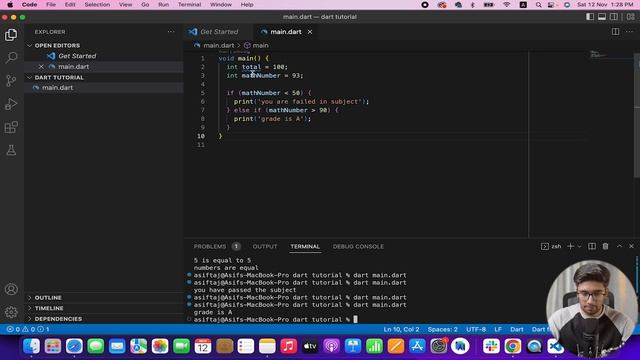Screen dimensions: 640x360
Task: Split the editor to the right
Action: pyautogui.click(x=615, y=32)
